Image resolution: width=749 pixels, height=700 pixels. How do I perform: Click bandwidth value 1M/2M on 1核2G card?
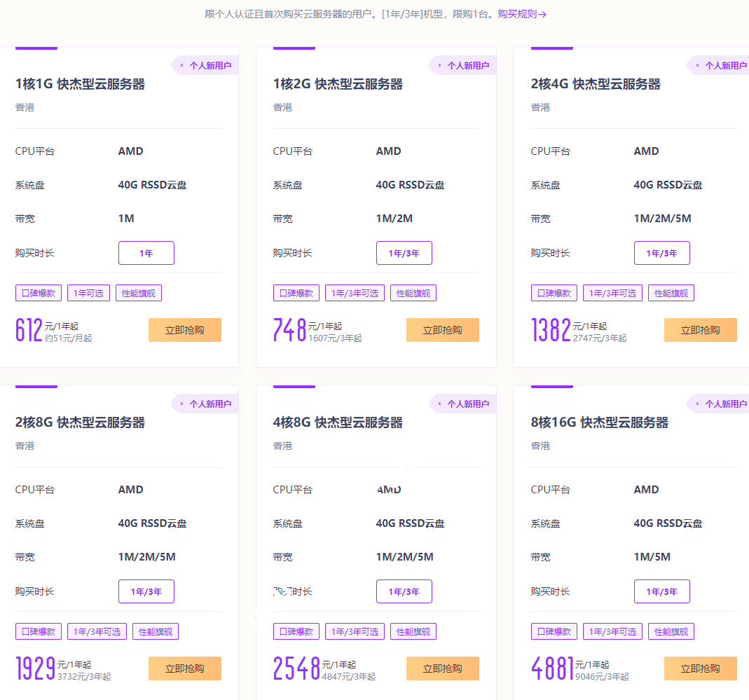tap(394, 219)
